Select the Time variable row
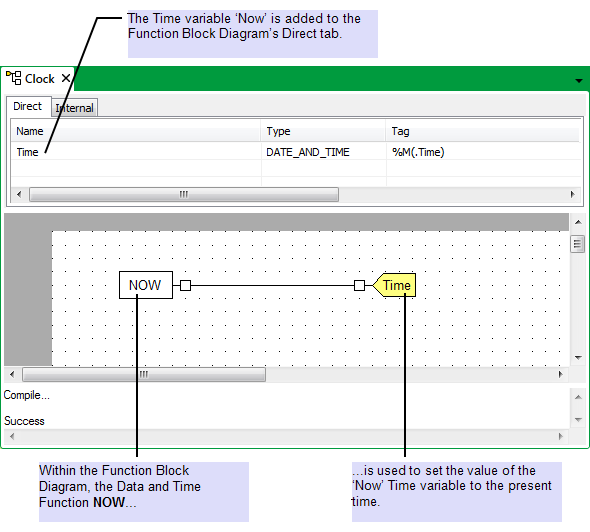This screenshot has height=532, width=590. 296,152
